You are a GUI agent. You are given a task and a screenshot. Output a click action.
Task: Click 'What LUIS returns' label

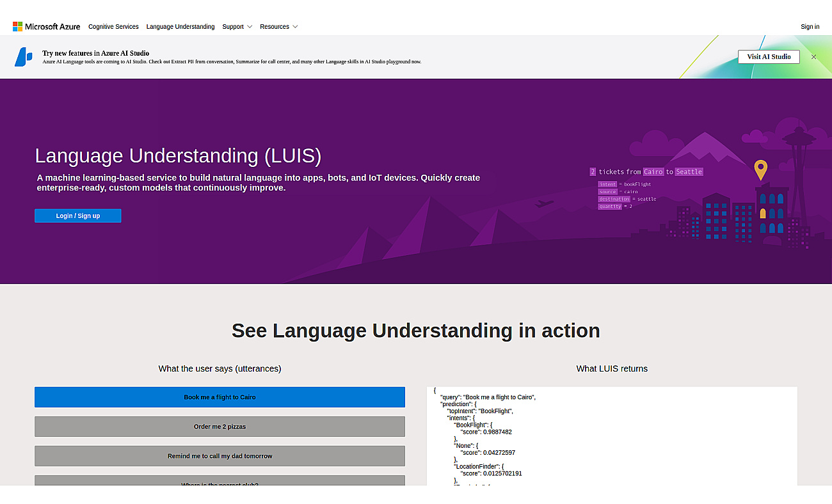tap(612, 368)
